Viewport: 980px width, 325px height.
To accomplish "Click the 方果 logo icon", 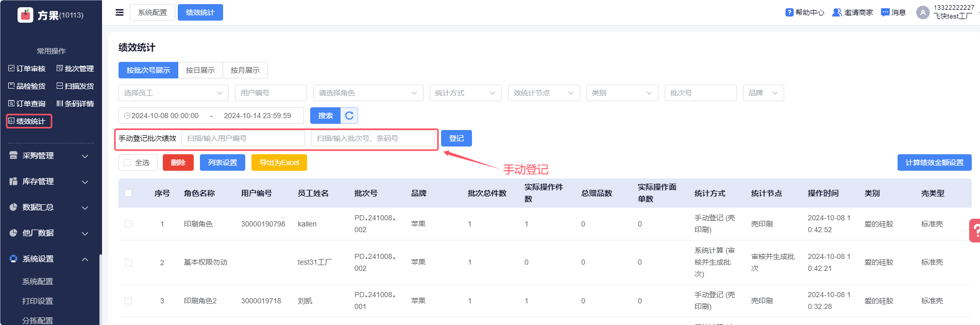I will 25,15.
